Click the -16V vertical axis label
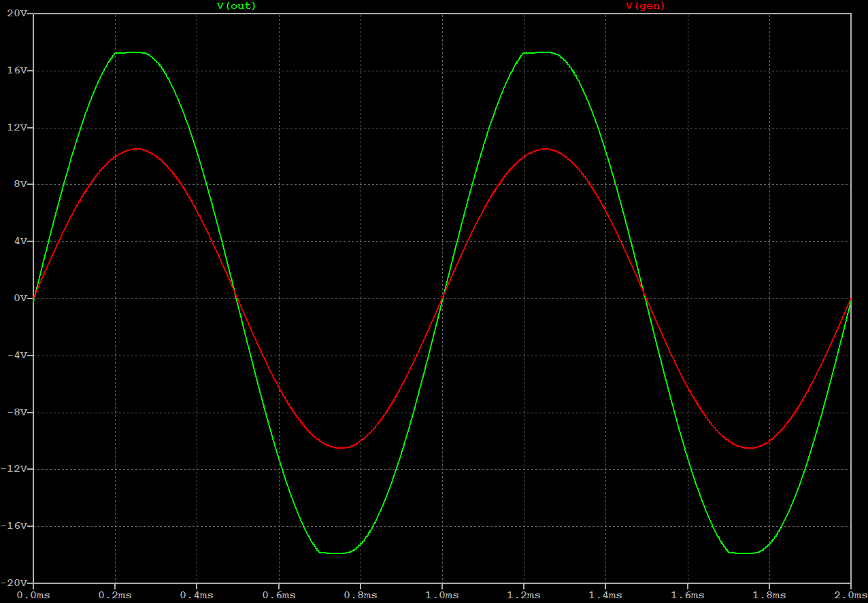868x603 pixels. coord(14,526)
